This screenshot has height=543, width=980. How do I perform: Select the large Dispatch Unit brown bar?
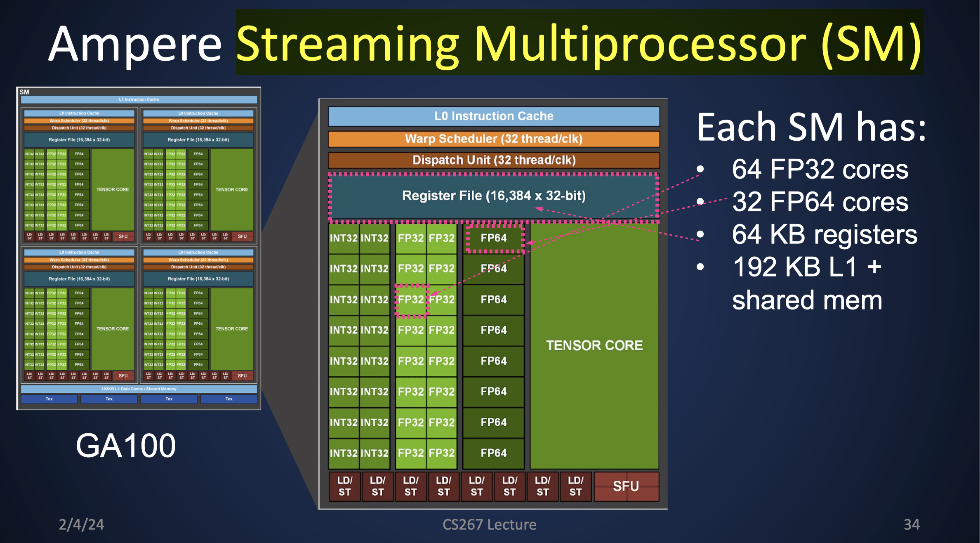pos(494,160)
